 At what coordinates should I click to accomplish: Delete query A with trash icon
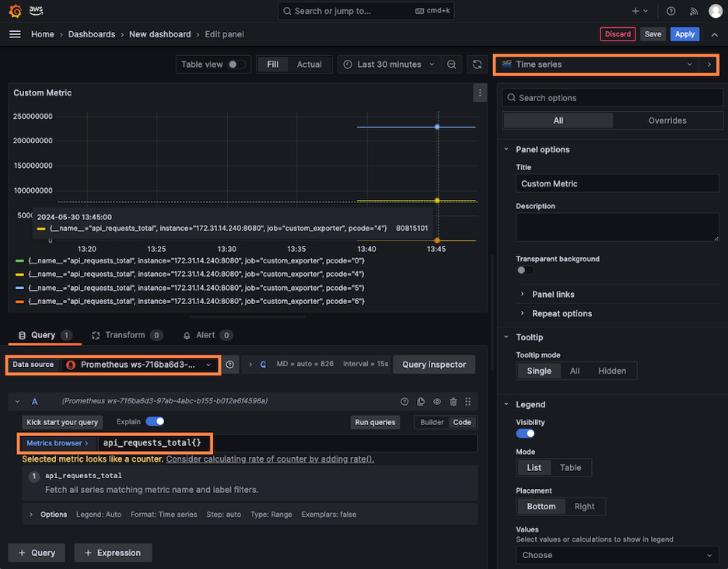[453, 401]
